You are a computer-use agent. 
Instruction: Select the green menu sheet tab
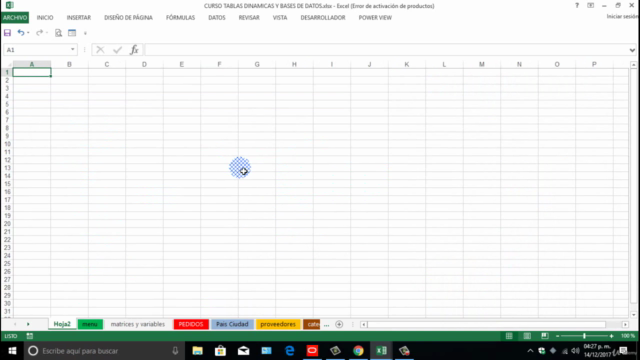90,324
